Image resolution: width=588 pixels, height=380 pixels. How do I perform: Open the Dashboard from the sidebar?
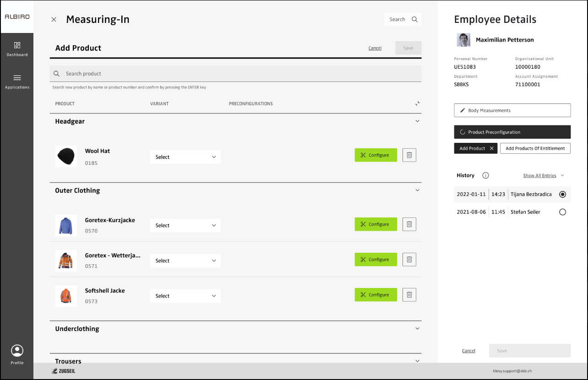click(x=17, y=49)
